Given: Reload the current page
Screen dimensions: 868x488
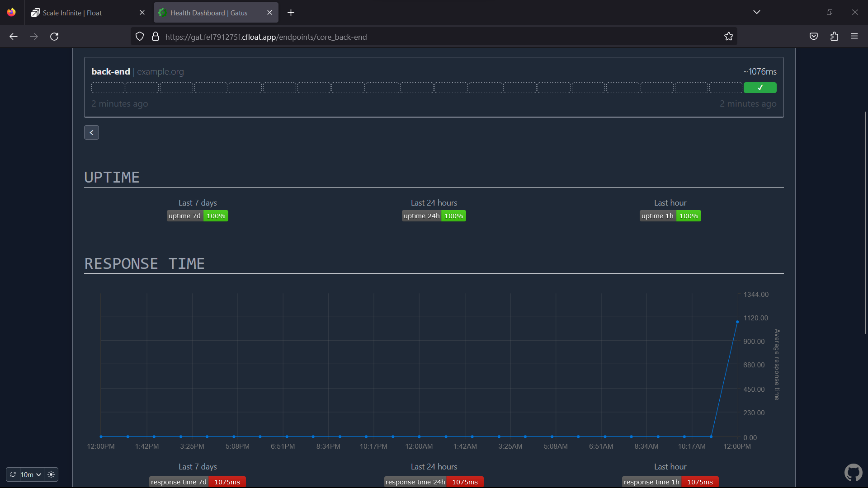Looking at the screenshot, I should pos(54,37).
